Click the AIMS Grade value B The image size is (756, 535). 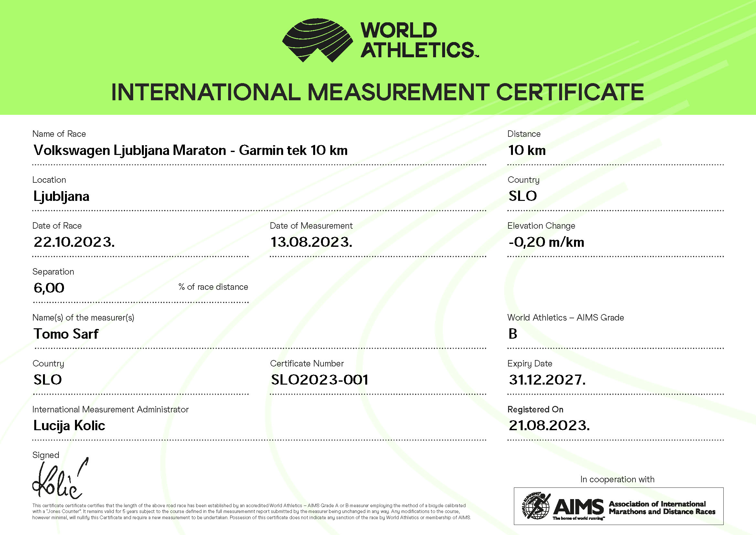[513, 334]
